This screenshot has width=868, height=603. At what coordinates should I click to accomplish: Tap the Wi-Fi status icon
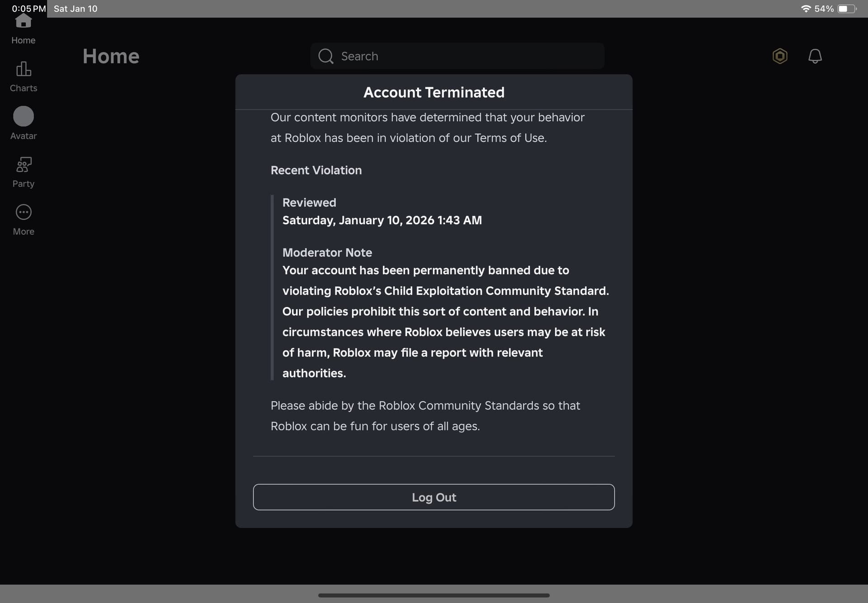tap(807, 8)
